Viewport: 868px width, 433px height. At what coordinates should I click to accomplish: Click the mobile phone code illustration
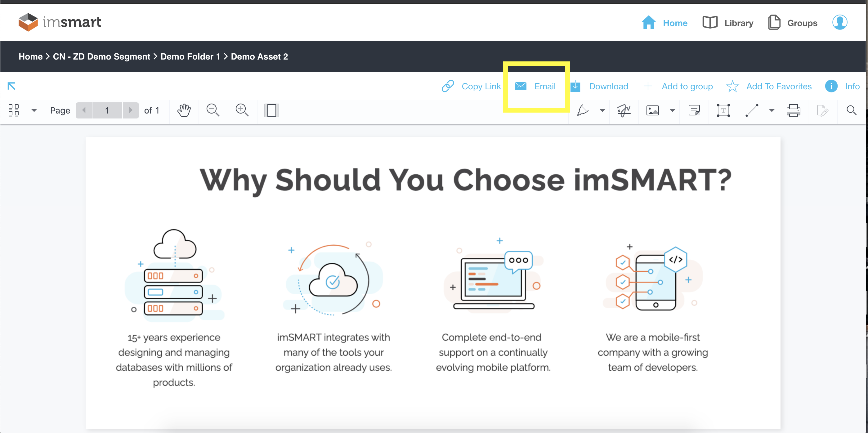coord(653,278)
